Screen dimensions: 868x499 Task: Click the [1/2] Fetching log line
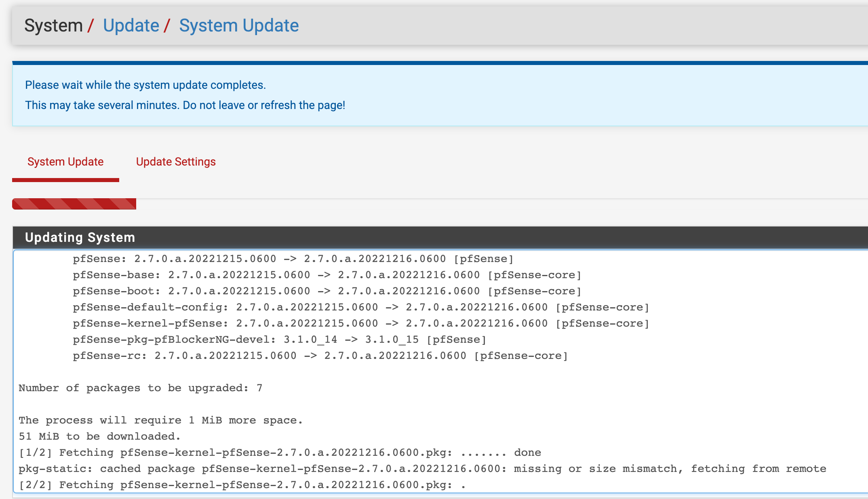280,453
